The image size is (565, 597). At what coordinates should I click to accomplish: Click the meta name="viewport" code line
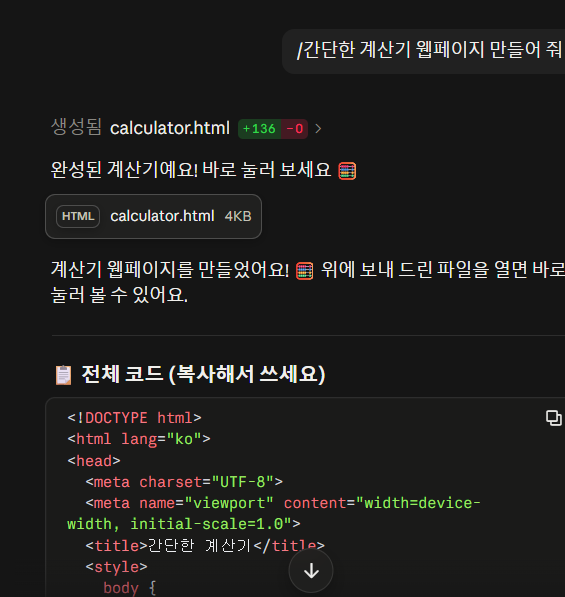coord(274,514)
